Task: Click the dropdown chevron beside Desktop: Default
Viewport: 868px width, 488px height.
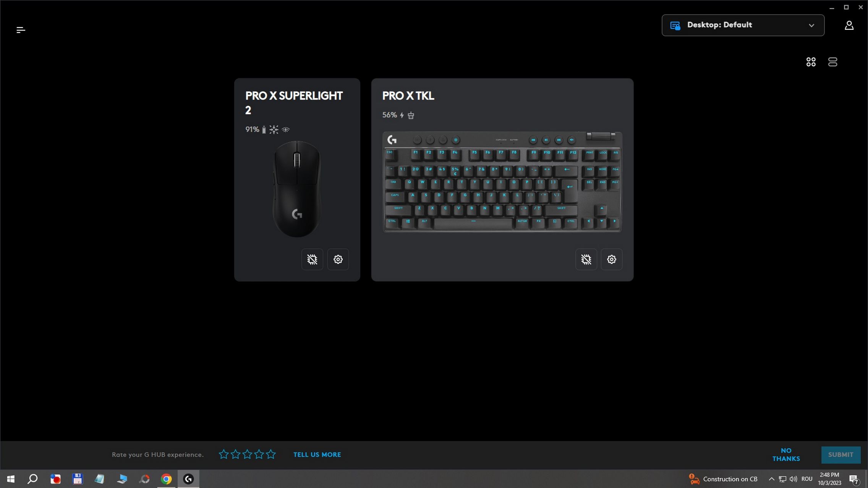Action: click(x=811, y=25)
